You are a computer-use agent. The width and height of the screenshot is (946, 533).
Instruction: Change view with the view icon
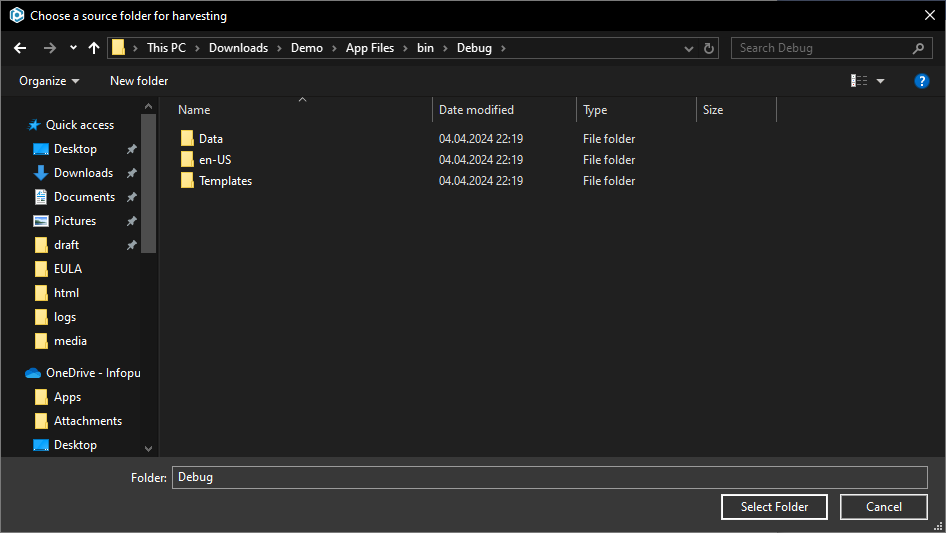tap(859, 81)
